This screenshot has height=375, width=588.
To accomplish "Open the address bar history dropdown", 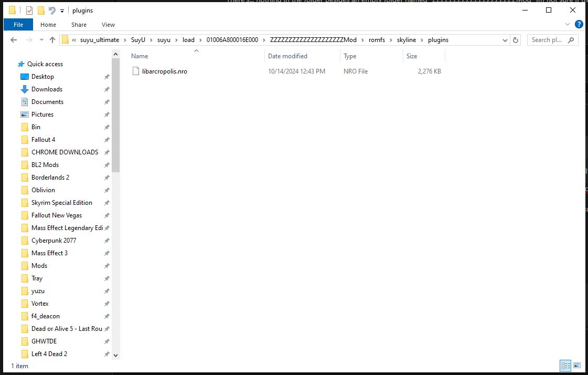I will point(505,40).
